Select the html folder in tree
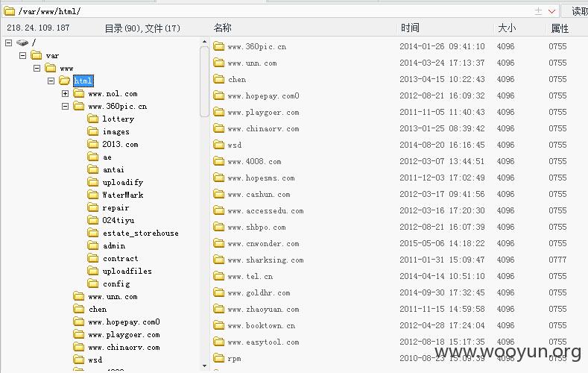Viewport: 588px width, 373px height. [x=83, y=81]
